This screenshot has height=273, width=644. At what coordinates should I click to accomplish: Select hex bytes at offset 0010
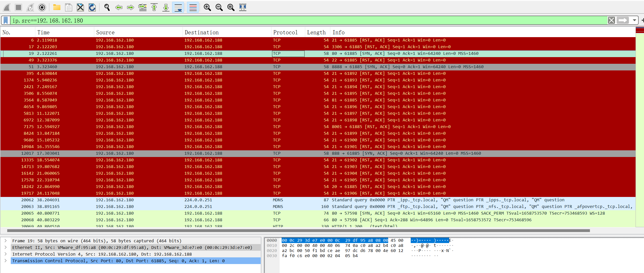point(343,246)
